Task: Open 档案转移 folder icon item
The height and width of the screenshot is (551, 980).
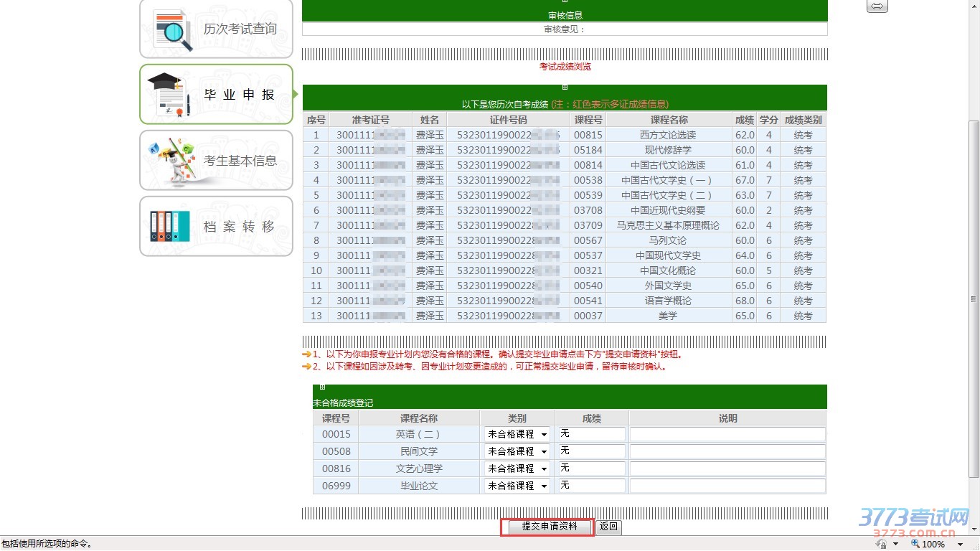Action: (170, 226)
